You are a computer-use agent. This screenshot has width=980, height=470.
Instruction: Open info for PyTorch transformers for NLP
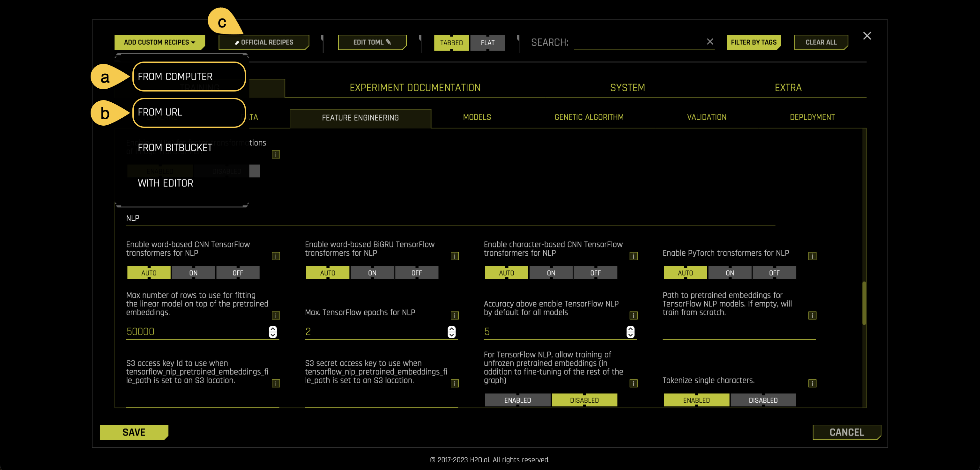click(812, 256)
